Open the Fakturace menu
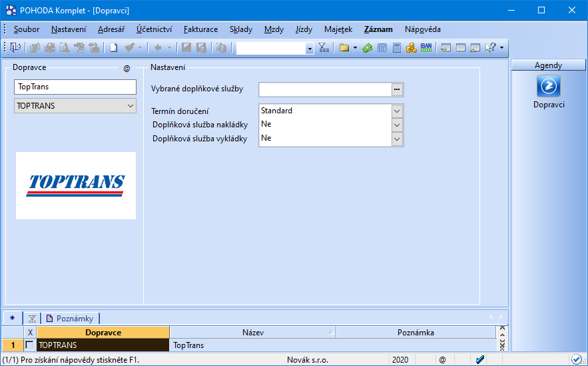 click(200, 29)
